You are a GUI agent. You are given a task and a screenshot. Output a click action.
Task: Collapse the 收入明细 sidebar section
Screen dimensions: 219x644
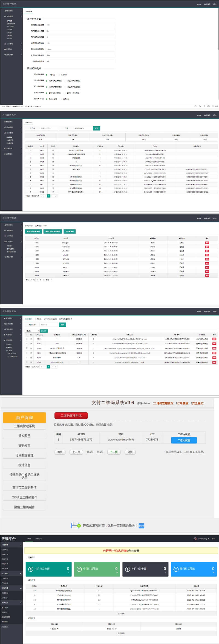pos(21,574)
